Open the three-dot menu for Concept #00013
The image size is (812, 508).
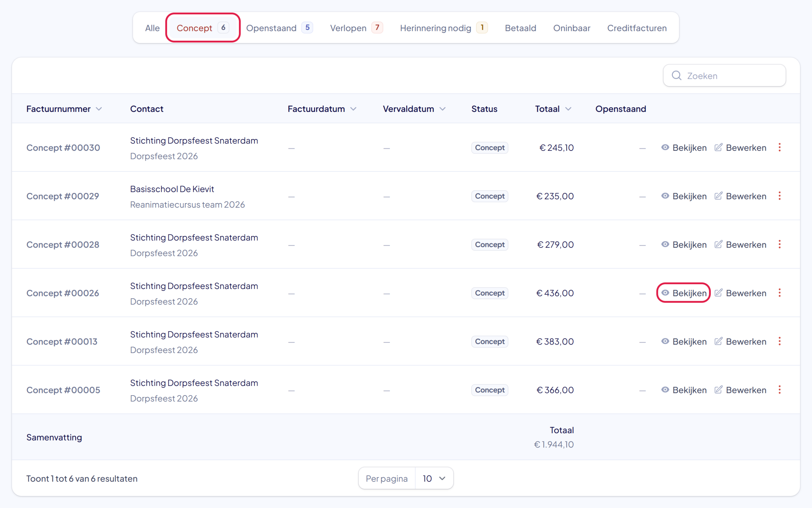click(779, 341)
